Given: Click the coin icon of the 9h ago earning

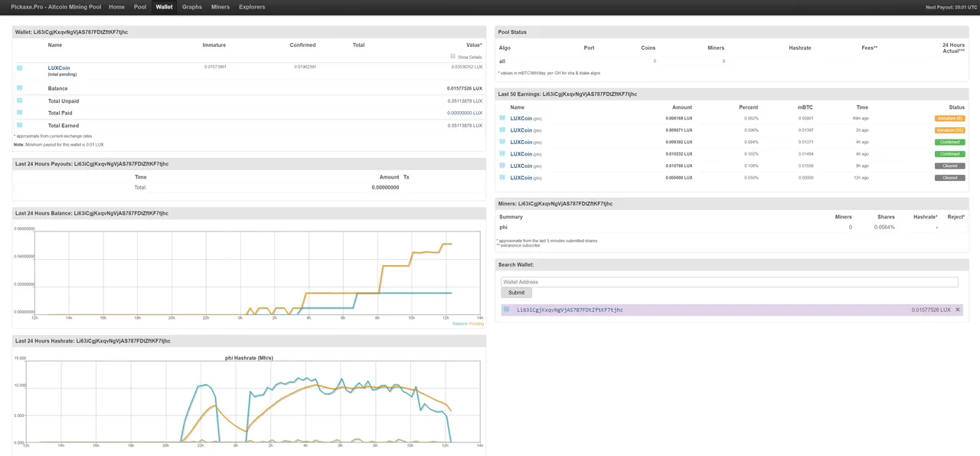Looking at the screenshot, I should (502, 166).
